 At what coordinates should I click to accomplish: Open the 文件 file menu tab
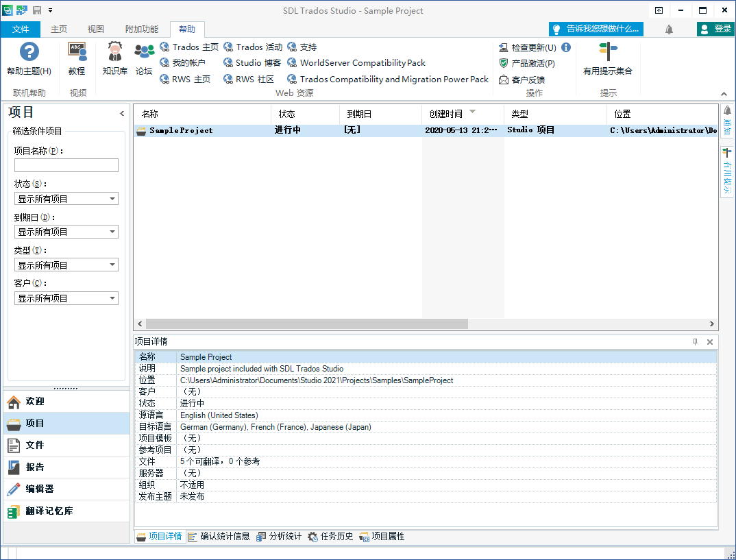tap(20, 29)
